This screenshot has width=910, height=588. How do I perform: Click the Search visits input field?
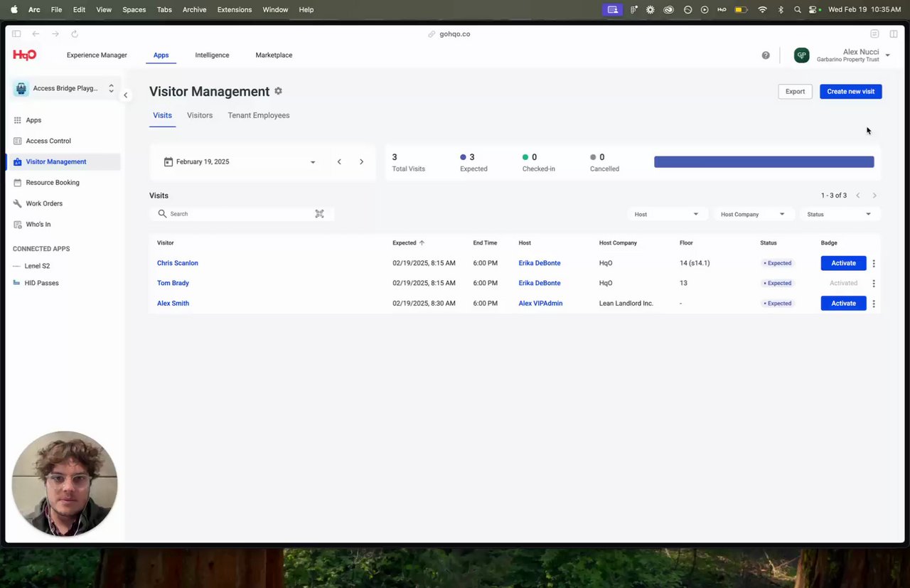[241, 214]
